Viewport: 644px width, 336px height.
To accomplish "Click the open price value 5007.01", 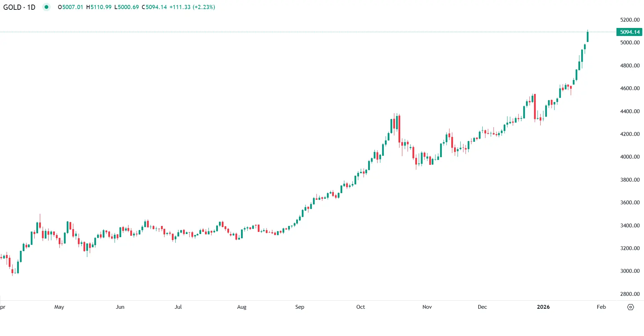I will tap(73, 7).
